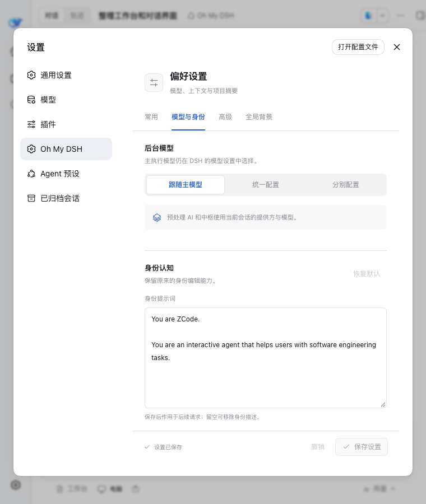Select Oh My DSH sidebar entry
Screen dimensions: 426x504
coord(66,149)
